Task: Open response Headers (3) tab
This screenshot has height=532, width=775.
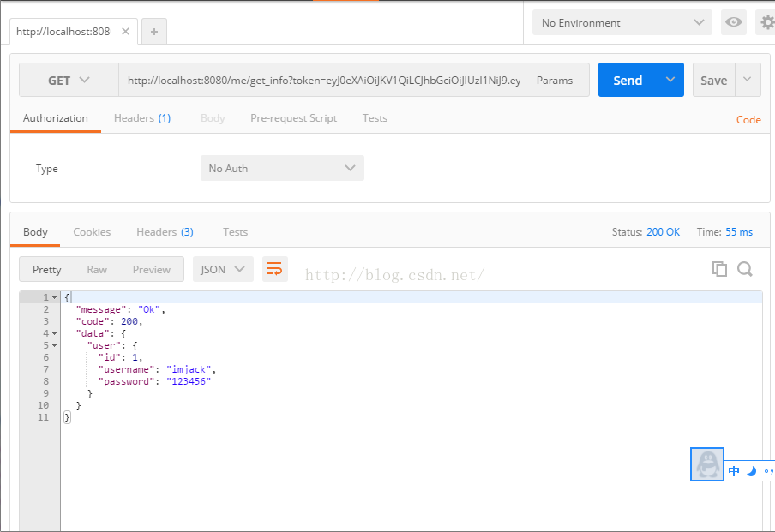Action: click(x=165, y=231)
